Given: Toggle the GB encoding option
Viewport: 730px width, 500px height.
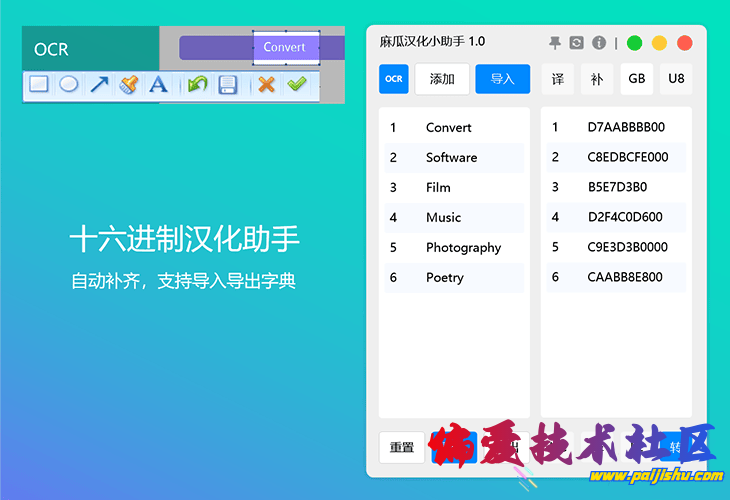Looking at the screenshot, I should [636, 79].
